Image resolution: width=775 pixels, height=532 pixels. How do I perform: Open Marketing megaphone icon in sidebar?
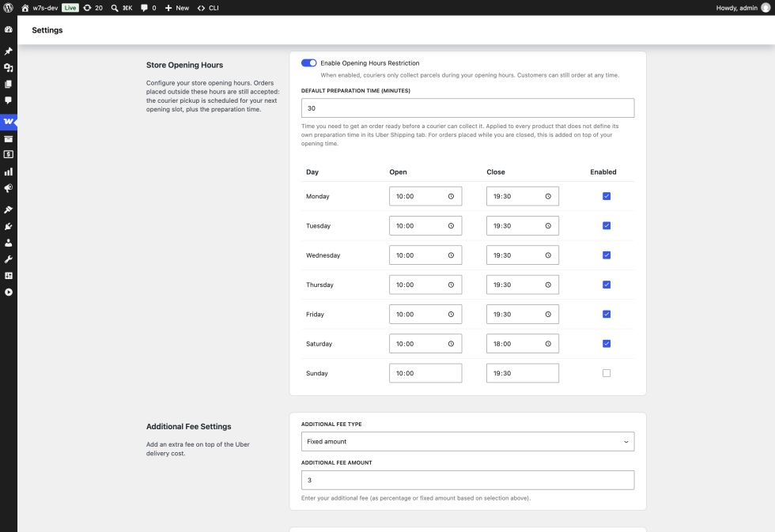point(9,188)
